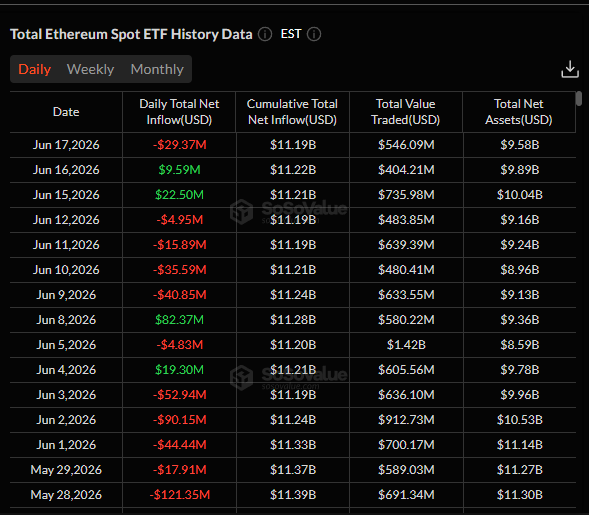Viewport: 589px width, 515px height.
Task: Click the $8.59B net assets value
Action: tap(520, 345)
